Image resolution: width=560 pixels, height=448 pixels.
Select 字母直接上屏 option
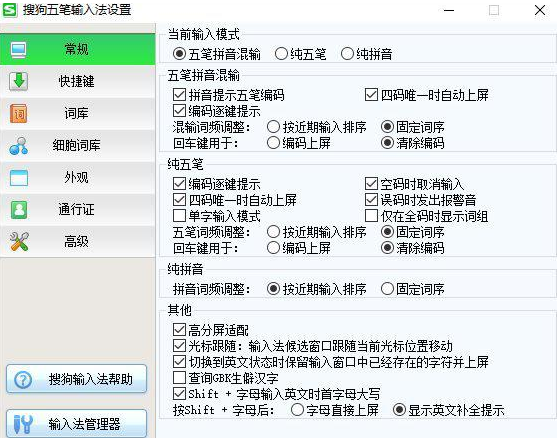(x=298, y=410)
